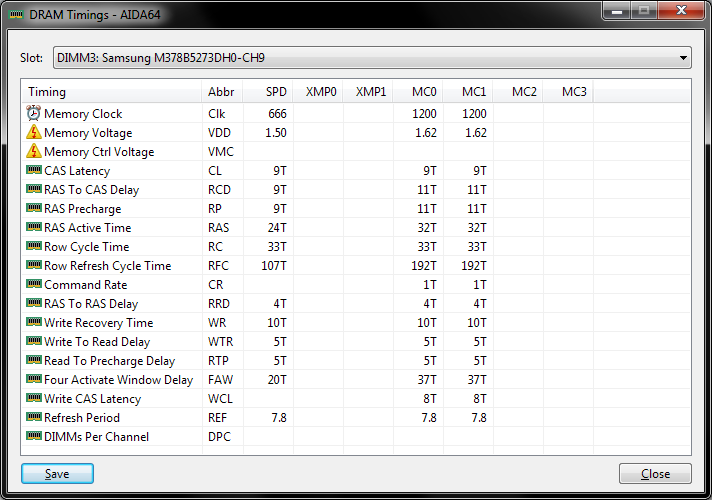Click the chip icon beside RAS Precharge
Viewport: 712px width, 500px height.
pyautogui.click(x=34, y=208)
